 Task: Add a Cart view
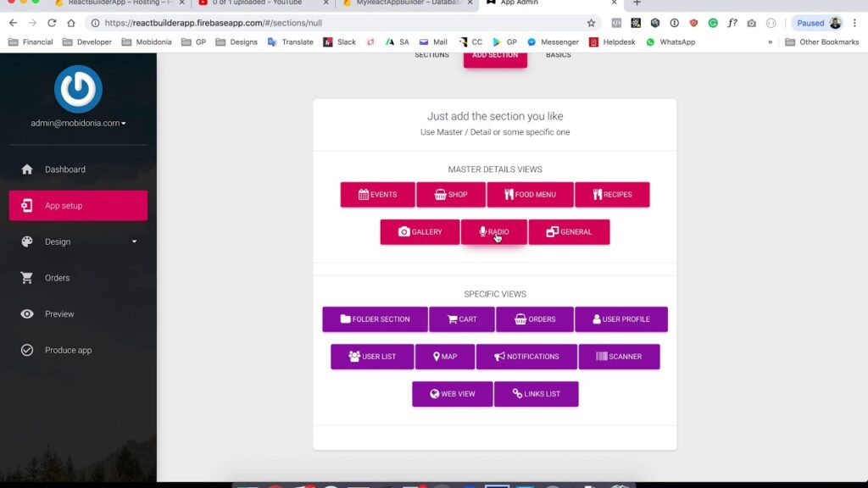(462, 319)
